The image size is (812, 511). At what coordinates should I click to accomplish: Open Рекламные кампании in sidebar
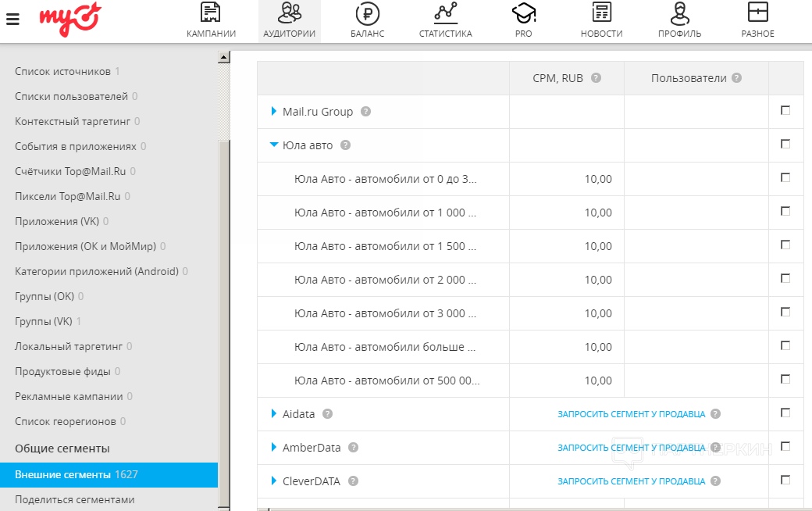tap(69, 396)
